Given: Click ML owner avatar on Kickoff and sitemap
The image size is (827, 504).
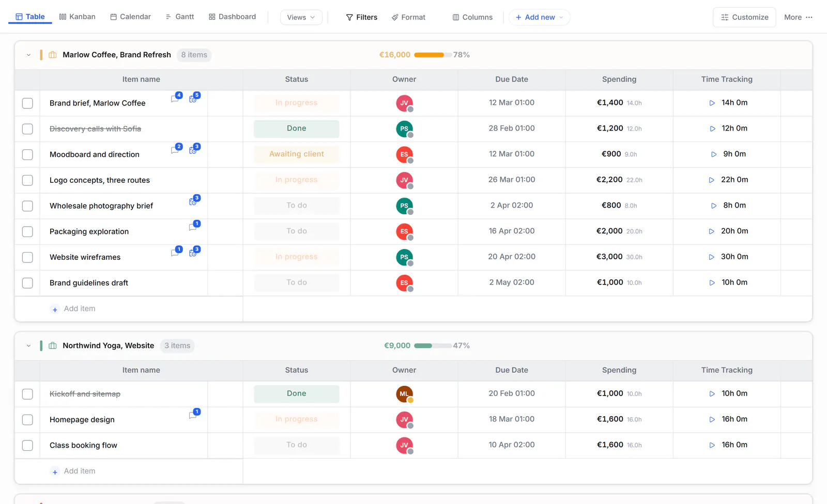Looking at the screenshot, I should click(x=404, y=394).
